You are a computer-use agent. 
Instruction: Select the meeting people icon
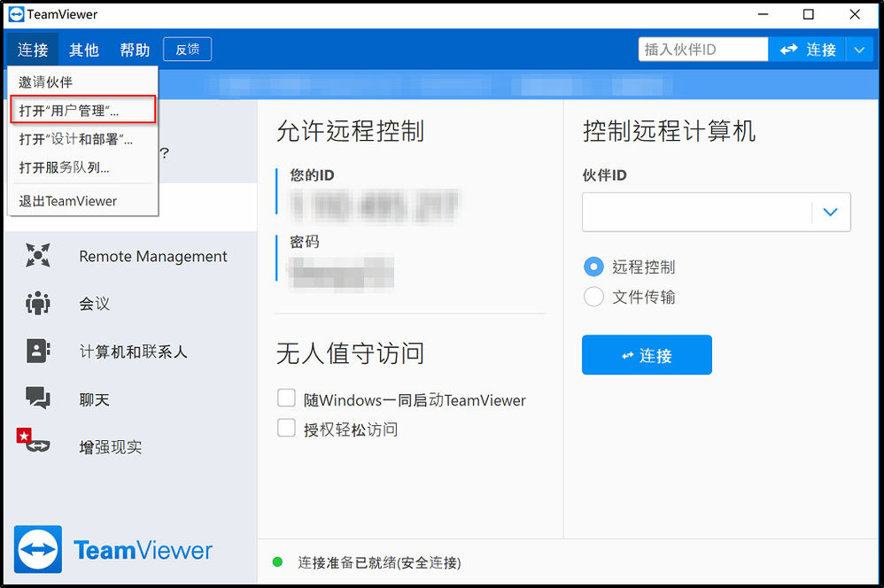(38, 304)
